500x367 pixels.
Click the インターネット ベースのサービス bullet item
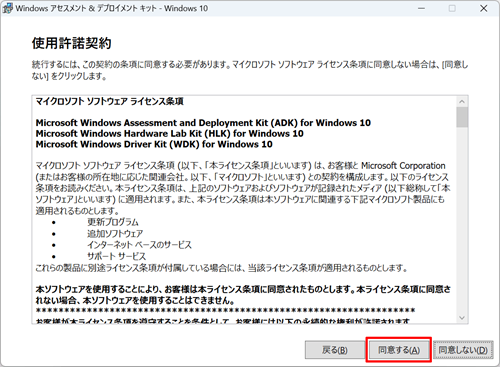point(139,245)
